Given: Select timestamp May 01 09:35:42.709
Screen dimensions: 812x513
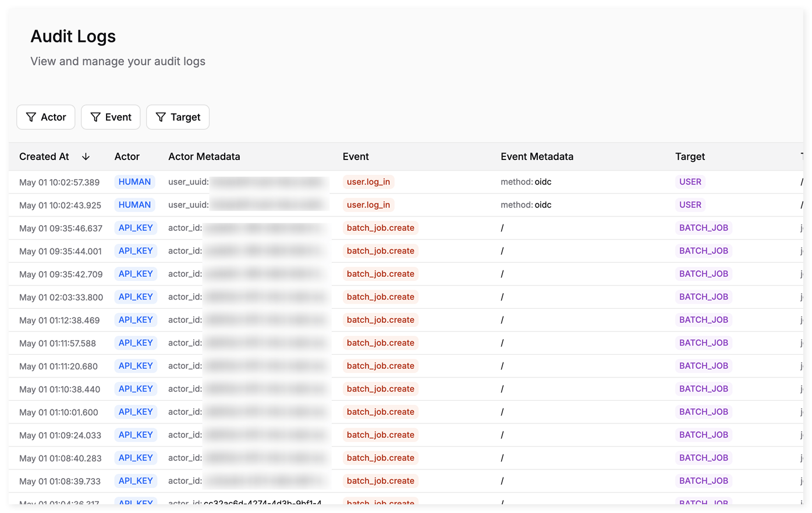Looking at the screenshot, I should pos(61,274).
